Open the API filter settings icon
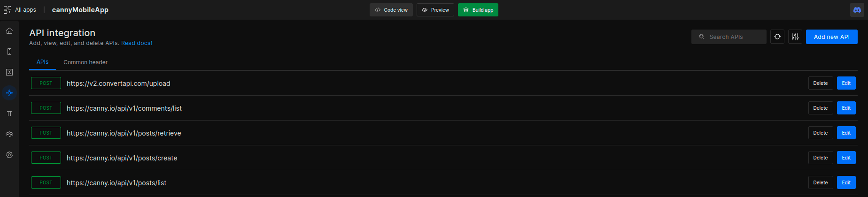Image resolution: width=868 pixels, height=197 pixels. [795, 37]
